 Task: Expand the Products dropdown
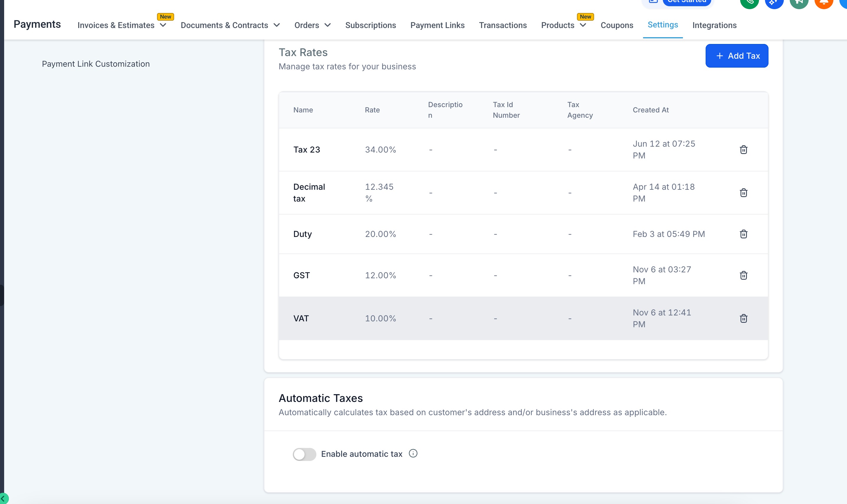[x=563, y=25]
